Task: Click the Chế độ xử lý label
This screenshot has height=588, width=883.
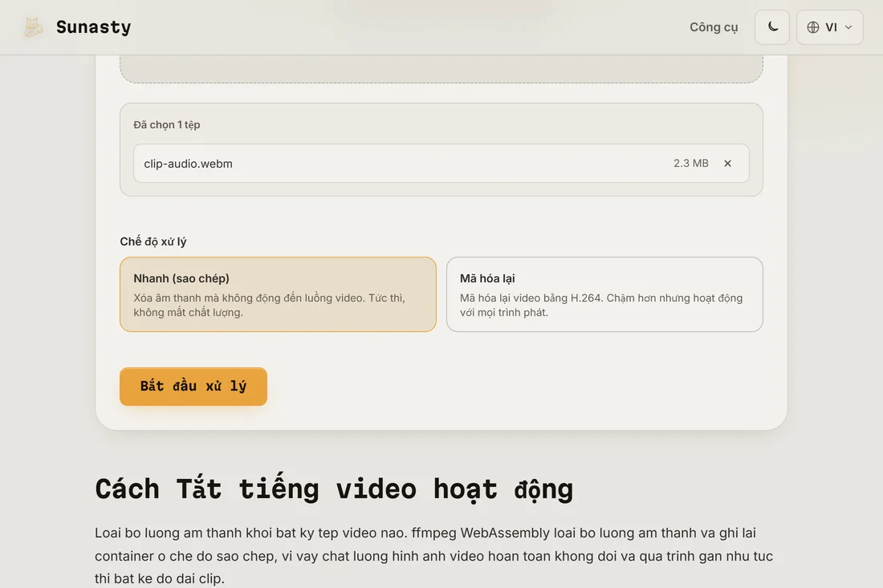Action: pyautogui.click(x=153, y=241)
